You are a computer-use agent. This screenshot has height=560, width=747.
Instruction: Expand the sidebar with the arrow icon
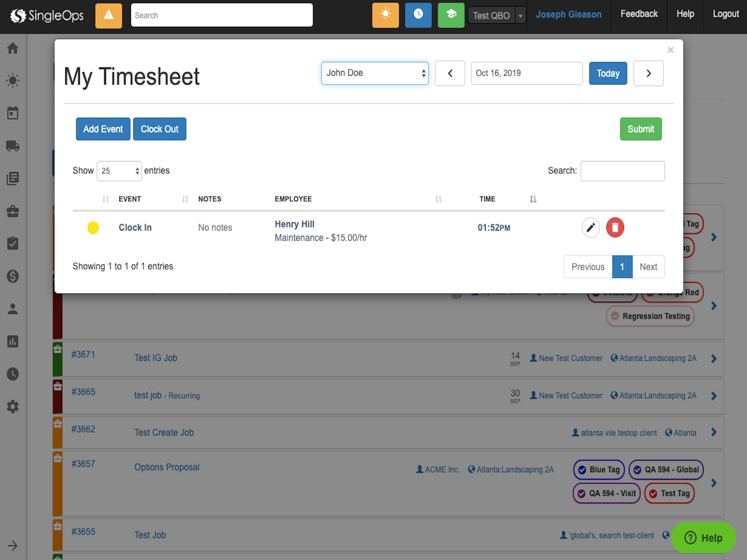pyautogui.click(x=13, y=546)
